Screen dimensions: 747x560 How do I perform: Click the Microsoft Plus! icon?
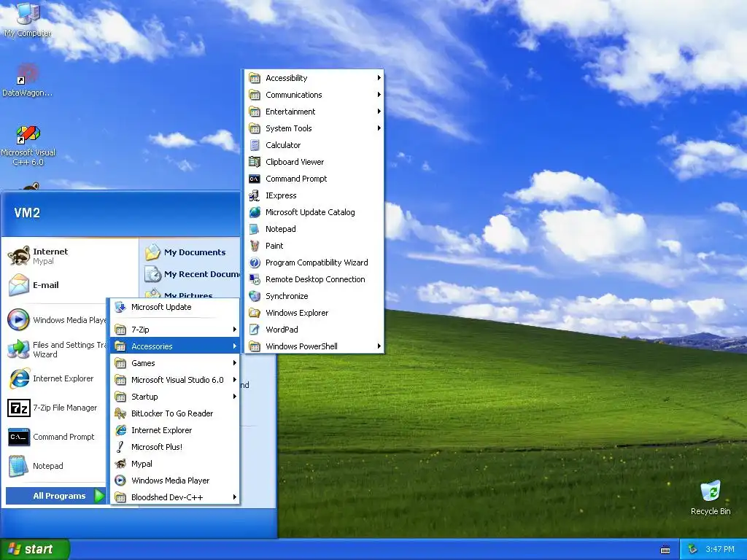120,447
